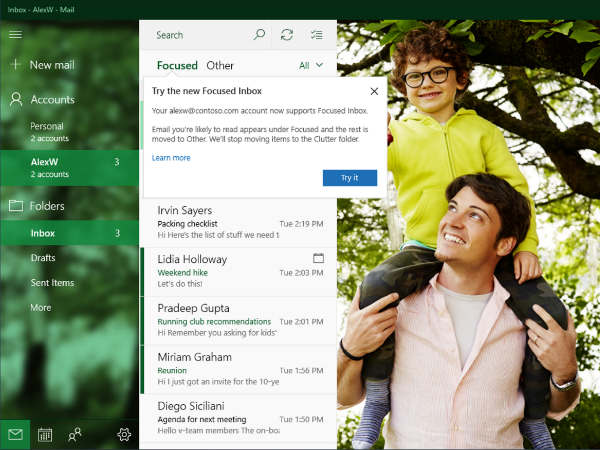The image size is (600, 450).
Task: Click the plus icon for New mail
Action: (15, 64)
